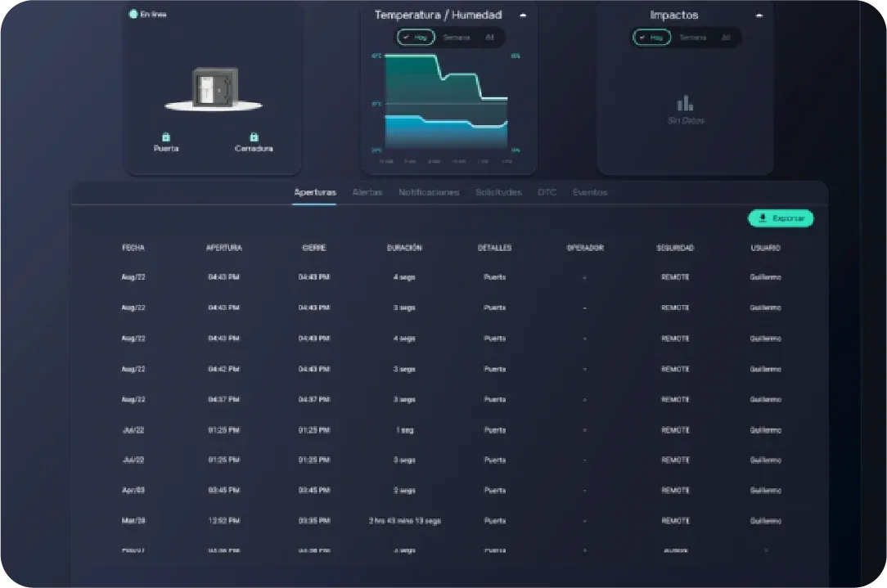Click the DETALLES column header
This screenshot has width=887, height=588.
[494, 248]
